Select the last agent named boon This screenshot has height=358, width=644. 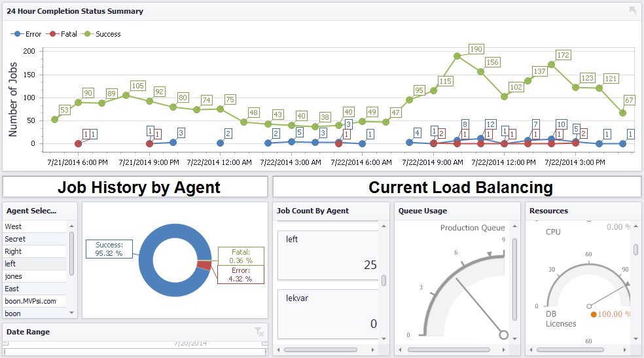point(35,313)
